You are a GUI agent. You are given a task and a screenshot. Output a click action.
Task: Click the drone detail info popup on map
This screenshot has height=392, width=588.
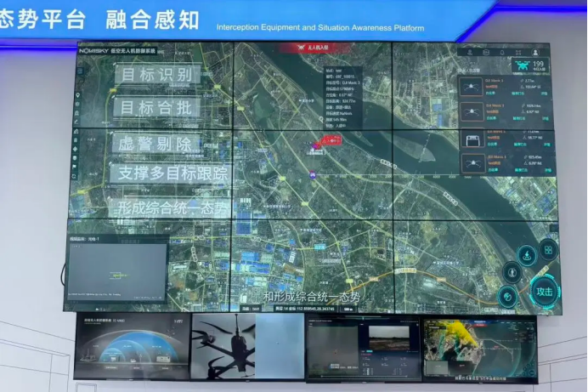click(x=342, y=98)
